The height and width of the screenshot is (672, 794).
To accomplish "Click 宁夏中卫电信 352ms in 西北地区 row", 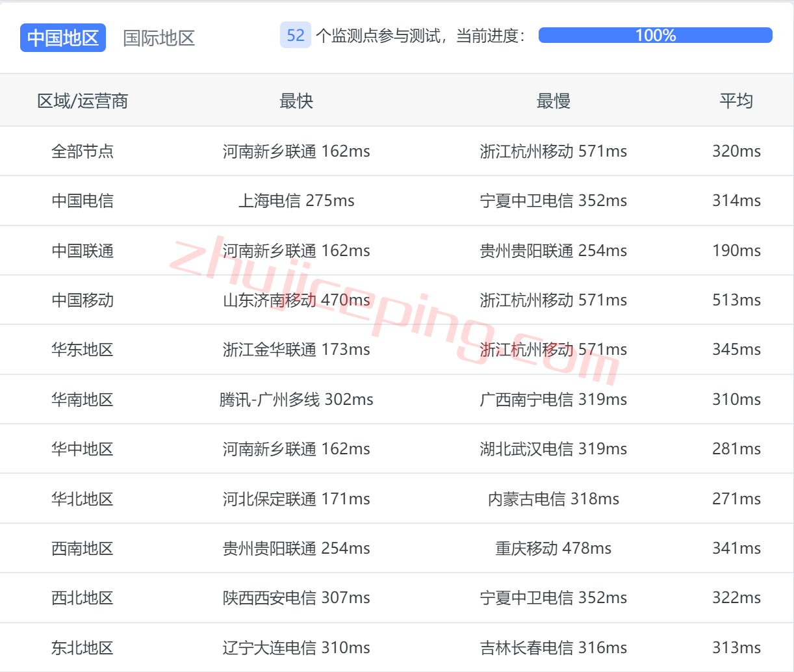I will [x=554, y=597].
